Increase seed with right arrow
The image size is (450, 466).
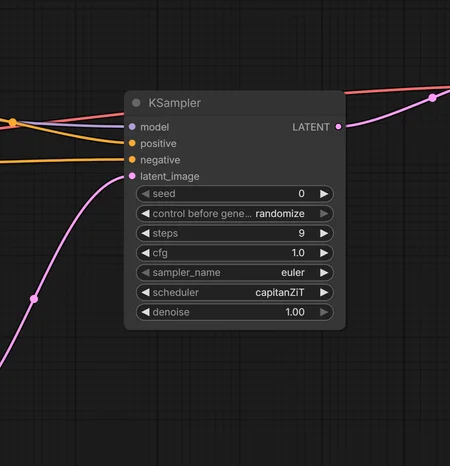coord(324,194)
